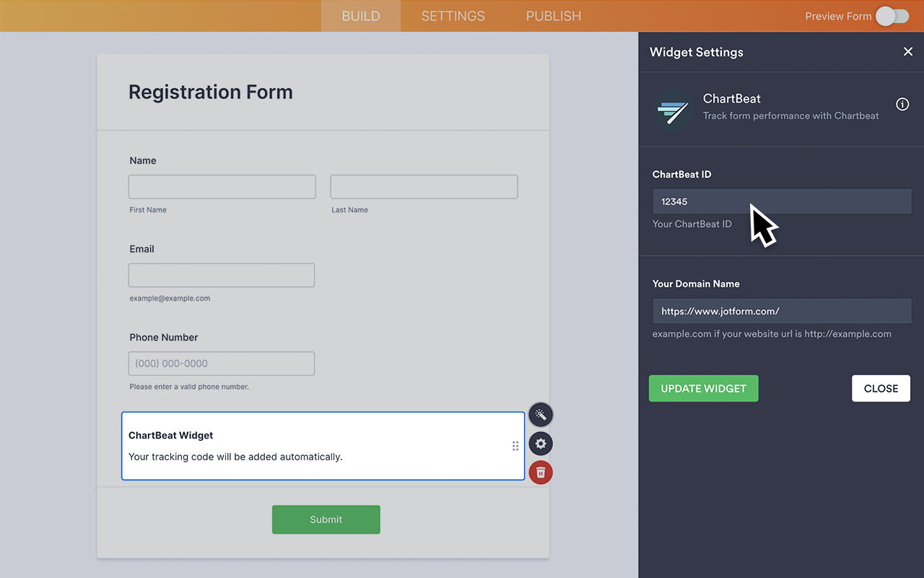The height and width of the screenshot is (578, 924).
Task: Click inside the ChartBeat ID field
Action: (782, 201)
